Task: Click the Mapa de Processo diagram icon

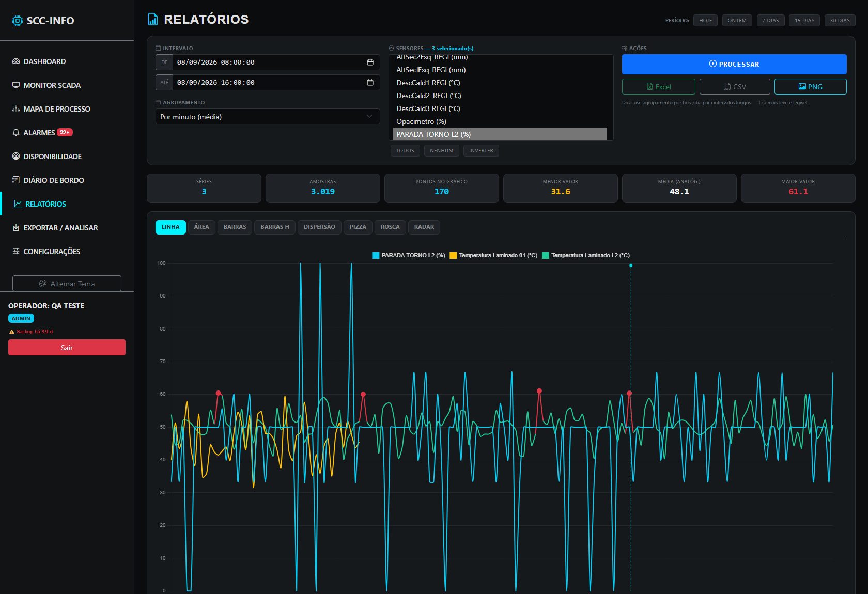Action: [x=16, y=109]
